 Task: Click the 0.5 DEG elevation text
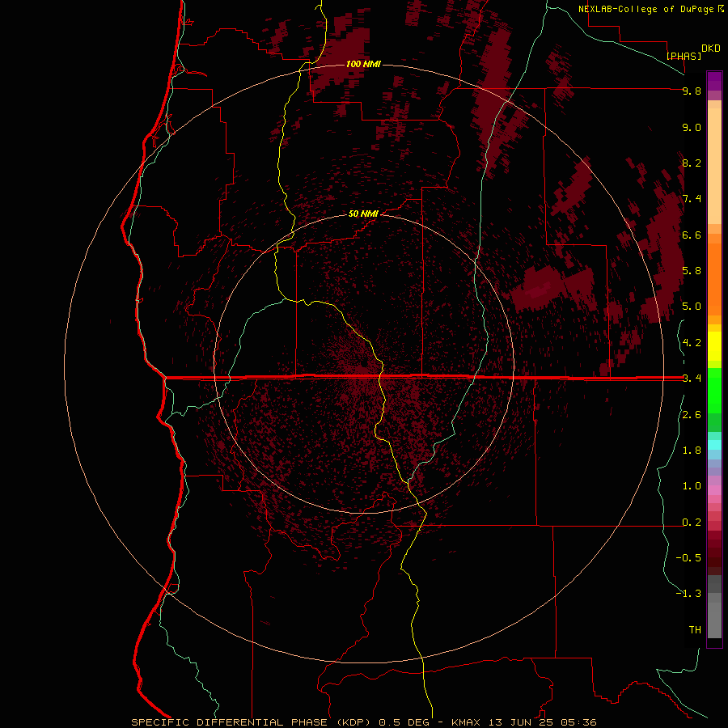(404, 722)
